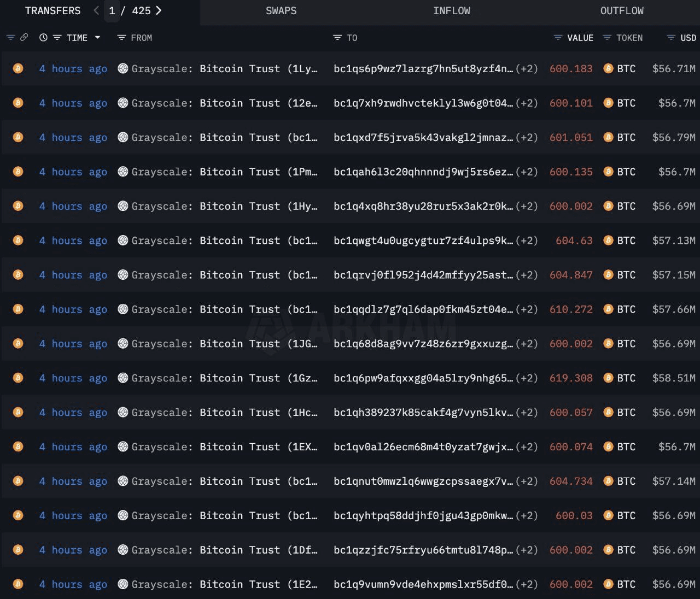Click the chain filter icon in header
This screenshot has width=700, height=599.
coord(10,38)
